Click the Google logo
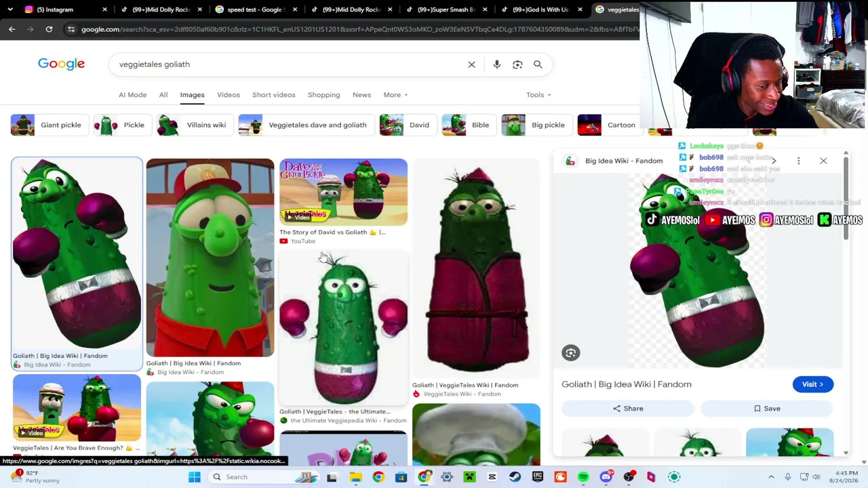The image size is (868, 488). (61, 64)
